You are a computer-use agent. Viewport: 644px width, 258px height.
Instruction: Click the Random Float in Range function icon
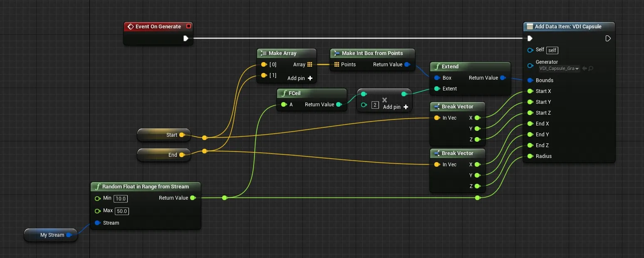[x=97, y=187]
